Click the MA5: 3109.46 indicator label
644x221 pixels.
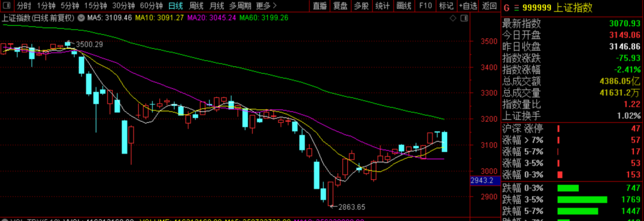point(110,18)
